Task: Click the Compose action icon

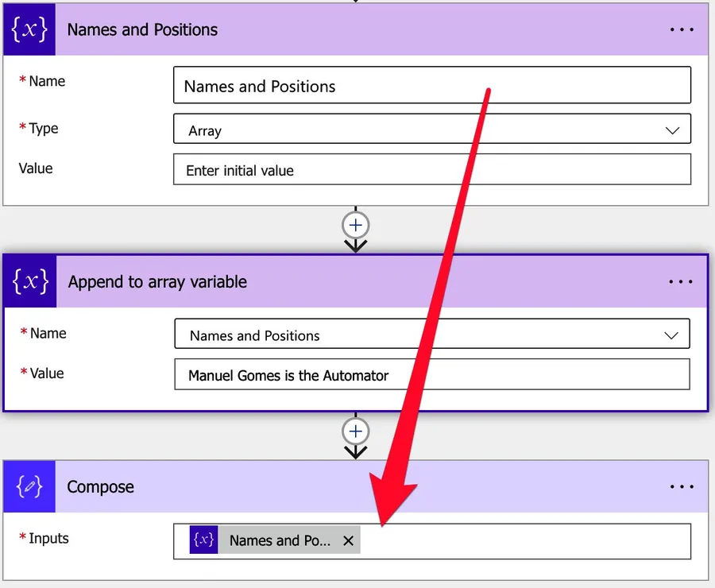Action: pyautogui.click(x=30, y=487)
